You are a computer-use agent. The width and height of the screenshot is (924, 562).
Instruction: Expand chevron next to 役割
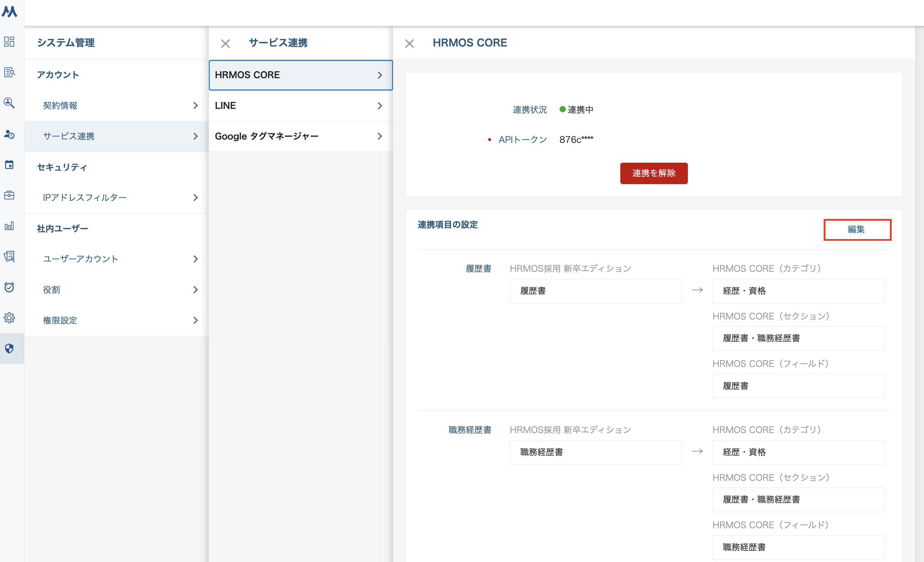tap(196, 290)
